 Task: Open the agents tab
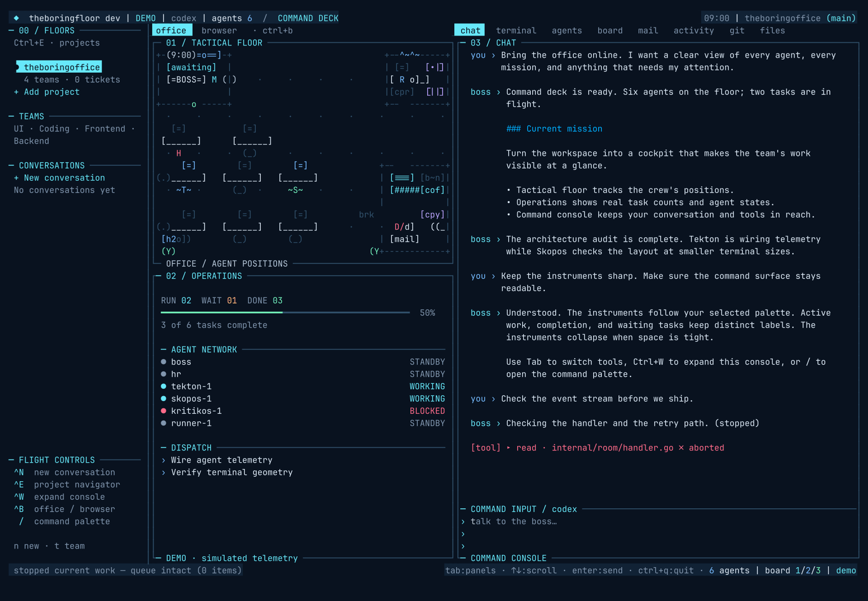(566, 30)
